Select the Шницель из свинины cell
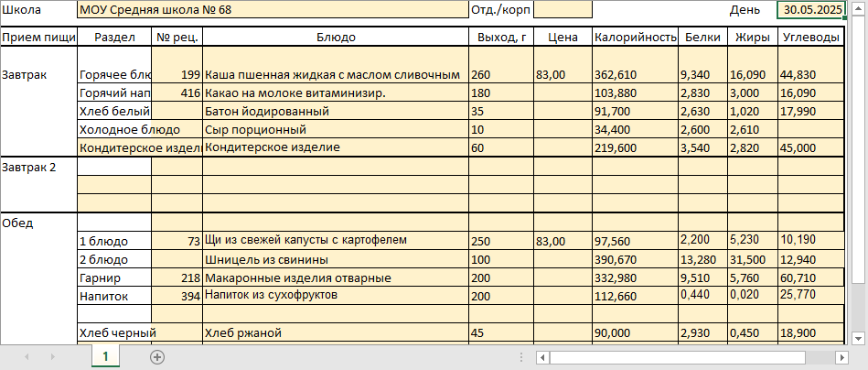This screenshot has height=370, width=868. [336, 259]
